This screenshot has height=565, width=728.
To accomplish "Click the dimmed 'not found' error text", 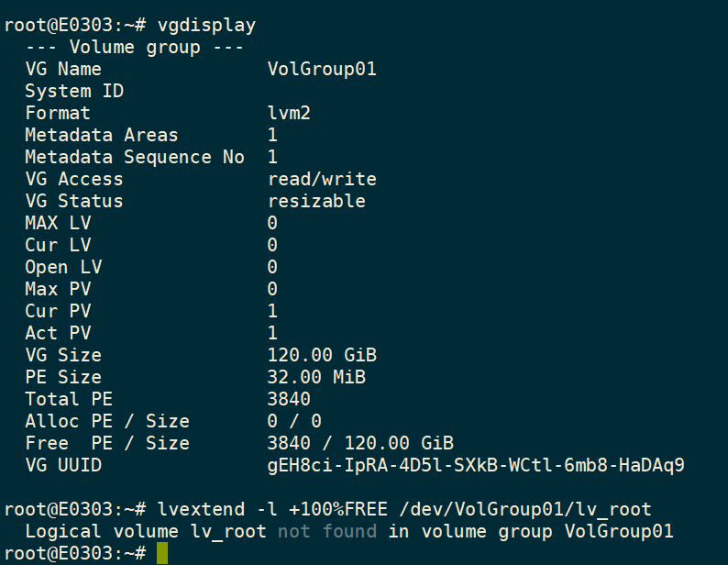I will pos(327,531).
